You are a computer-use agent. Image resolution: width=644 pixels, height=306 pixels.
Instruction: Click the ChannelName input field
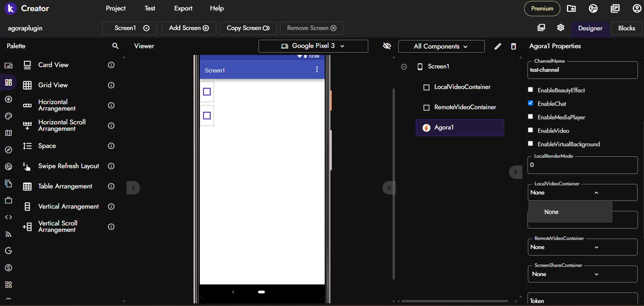pos(582,70)
